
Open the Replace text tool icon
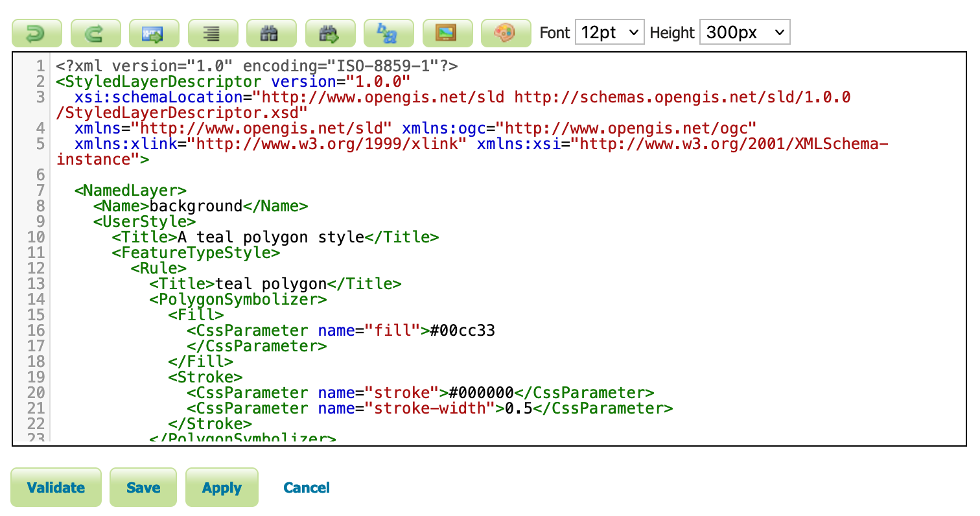[x=389, y=33]
